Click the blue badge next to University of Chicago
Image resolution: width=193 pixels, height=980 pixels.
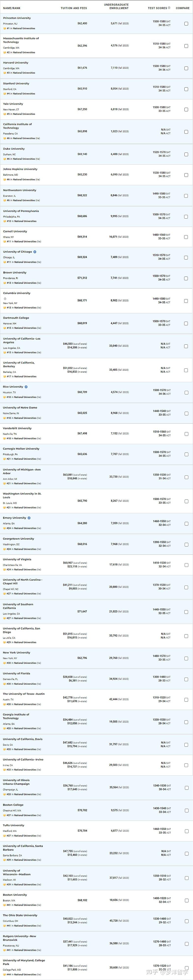tap(35, 252)
